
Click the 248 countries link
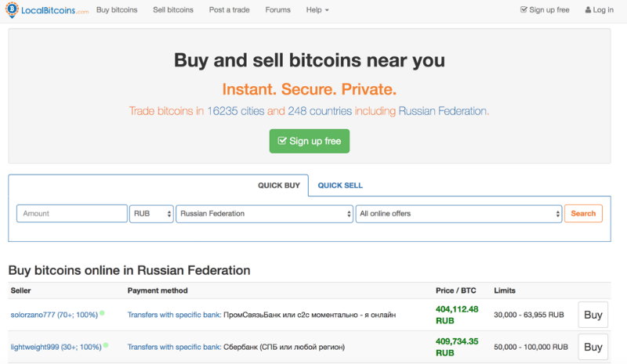coord(320,111)
